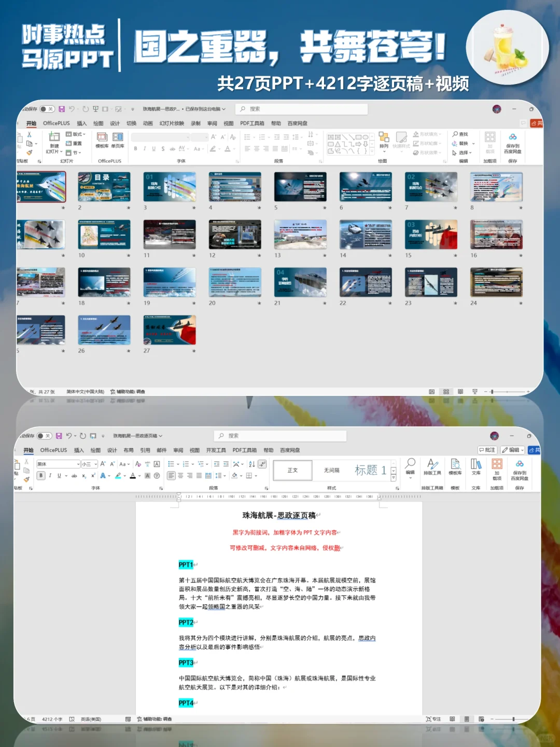Expand the Word styles gallery arrow

(394, 477)
